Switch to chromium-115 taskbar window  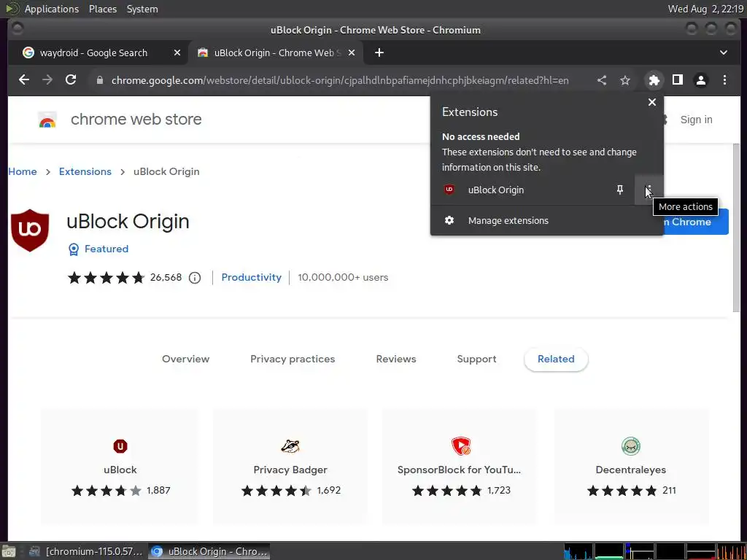[86, 551]
